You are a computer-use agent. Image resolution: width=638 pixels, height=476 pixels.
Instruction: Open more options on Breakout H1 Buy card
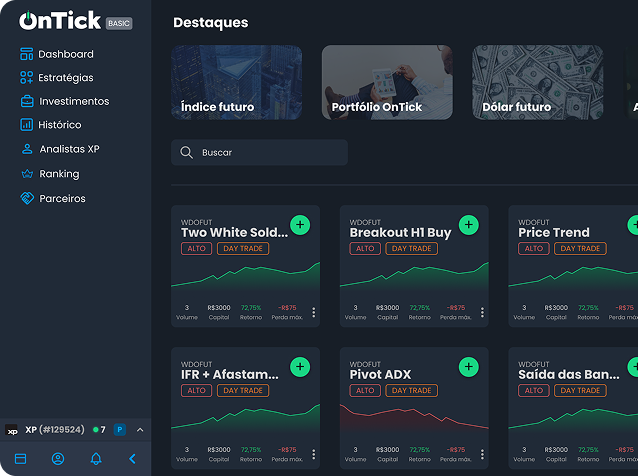click(x=482, y=312)
